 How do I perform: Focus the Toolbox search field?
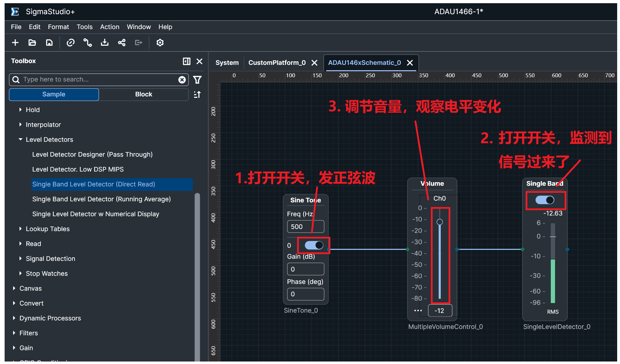tap(99, 80)
